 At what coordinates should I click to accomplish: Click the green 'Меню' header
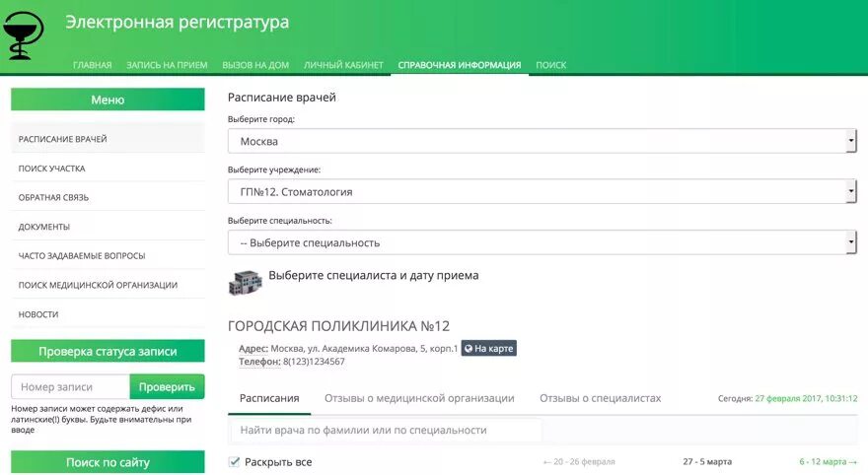tap(108, 100)
